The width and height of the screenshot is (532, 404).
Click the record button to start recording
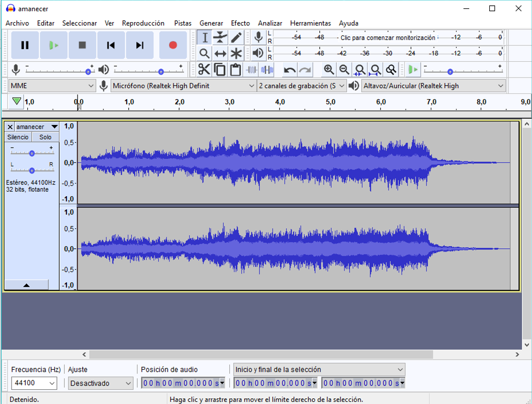coord(172,45)
